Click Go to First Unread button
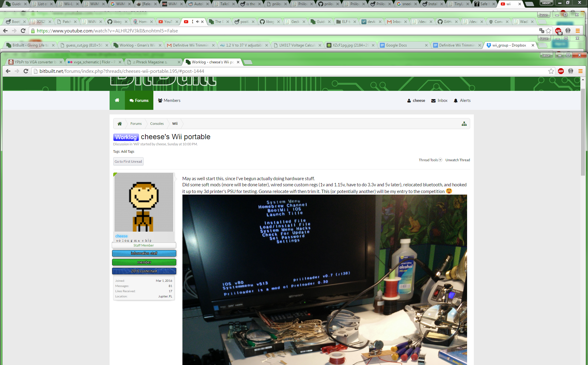Viewport: 588px width, 365px height. [x=128, y=162]
